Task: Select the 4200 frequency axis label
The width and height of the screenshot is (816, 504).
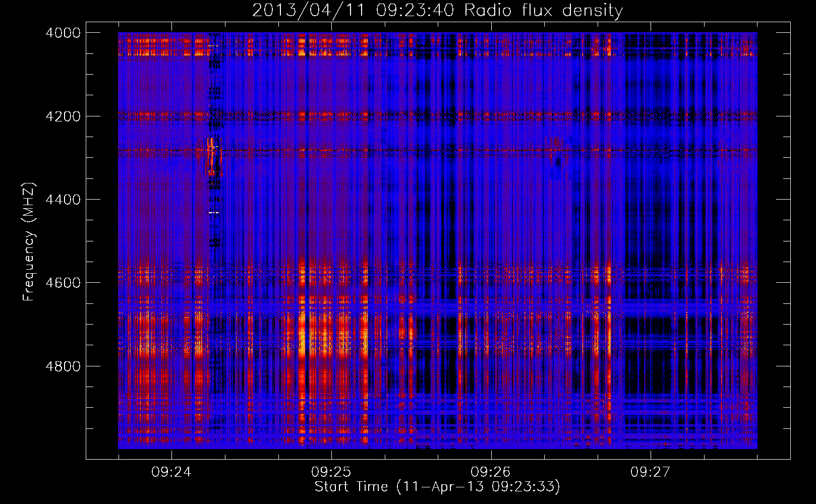Action: pyautogui.click(x=63, y=116)
